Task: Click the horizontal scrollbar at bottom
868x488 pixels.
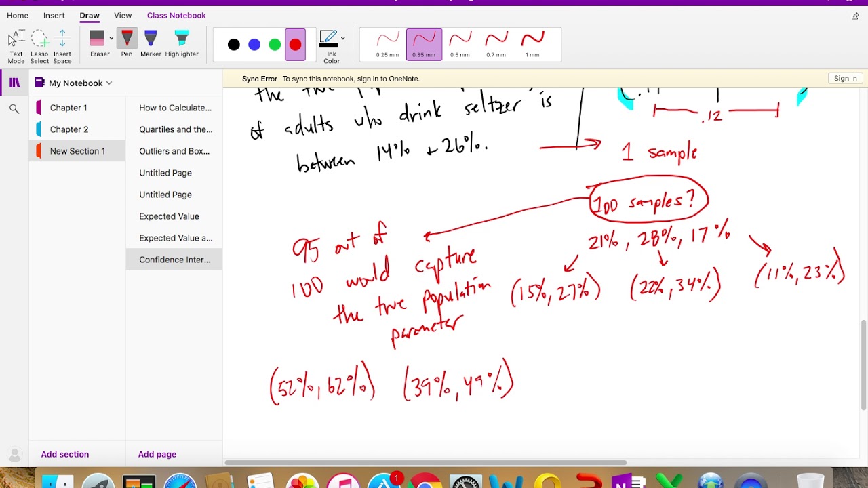Action: pyautogui.click(x=426, y=463)
